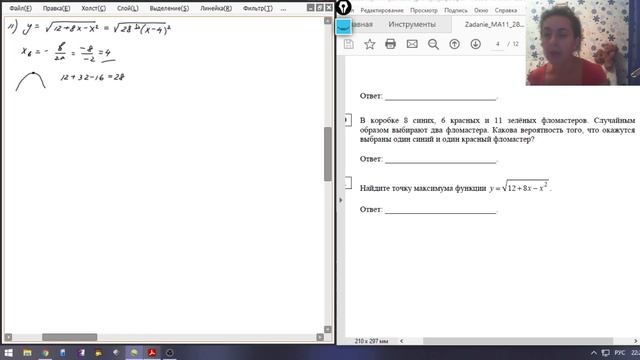
Task: Open the Справка menu in the PDF viewer
Action: (506, 10)
